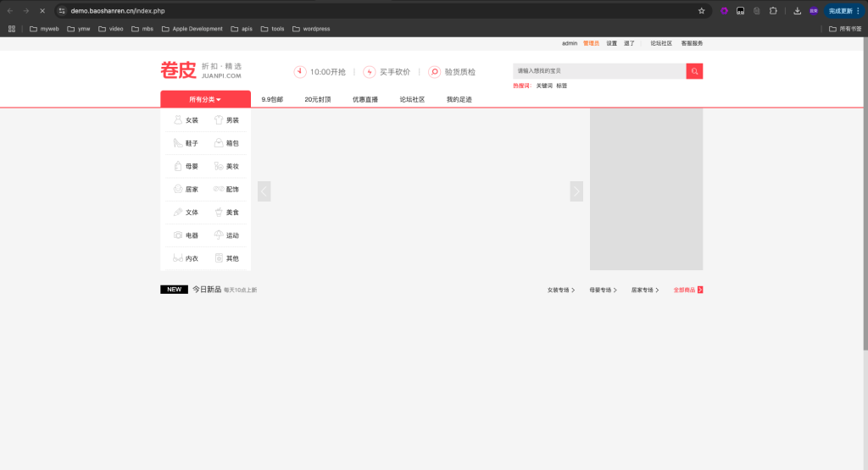Switch to the 优惠直播 tab
Viewport: 868px width, 470px height.
coord(365,100)
